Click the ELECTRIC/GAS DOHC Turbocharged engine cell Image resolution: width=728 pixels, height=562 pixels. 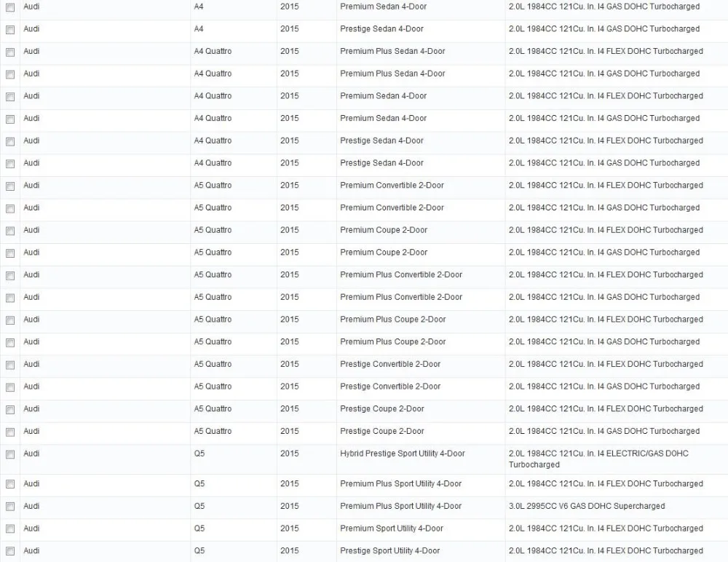click(598, 459)
